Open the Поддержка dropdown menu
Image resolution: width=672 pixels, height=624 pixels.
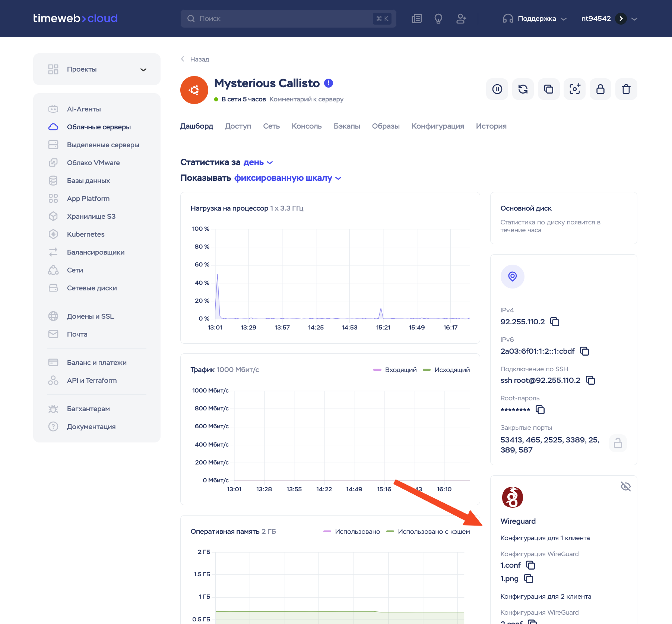point(535,19)
